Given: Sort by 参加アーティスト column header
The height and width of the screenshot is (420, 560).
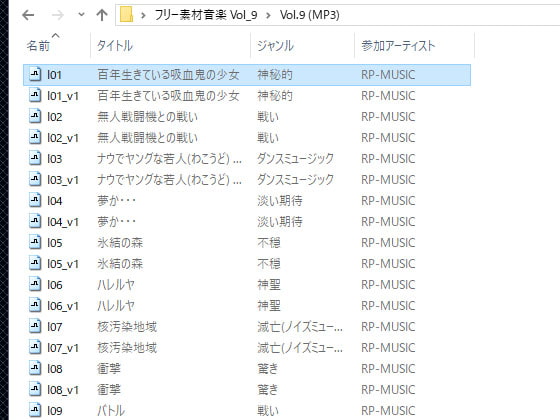Looking at the screenshot, I should click(398, 46).
